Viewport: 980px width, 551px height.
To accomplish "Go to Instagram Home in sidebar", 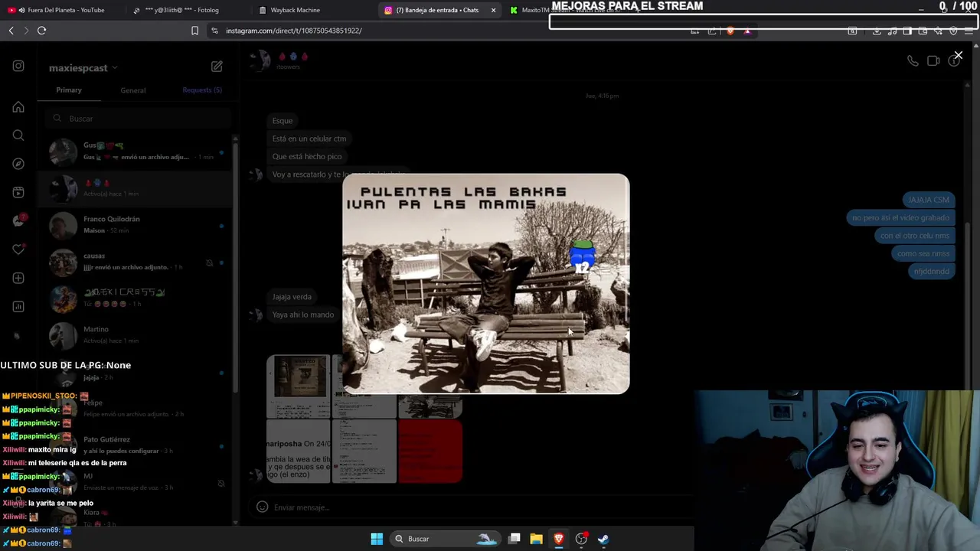I will point(18,107).
